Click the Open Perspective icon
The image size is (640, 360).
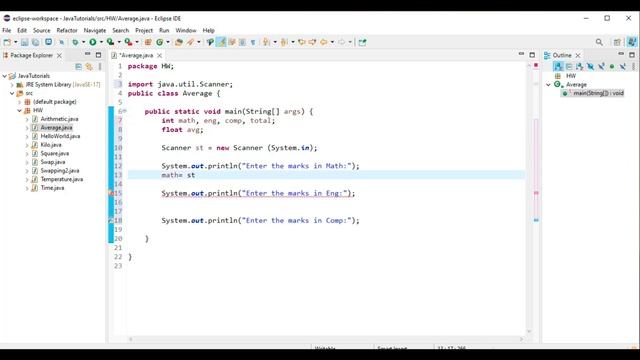point(617,42)
